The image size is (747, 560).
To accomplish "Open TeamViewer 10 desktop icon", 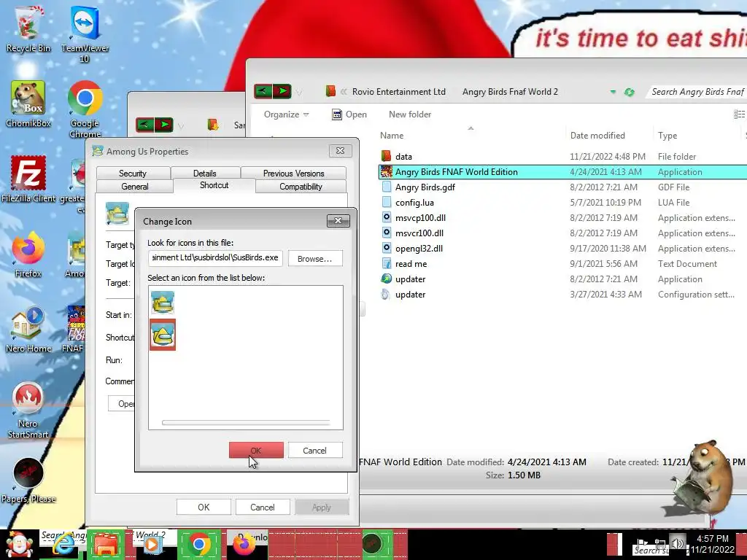I will [x=85, y=34].
